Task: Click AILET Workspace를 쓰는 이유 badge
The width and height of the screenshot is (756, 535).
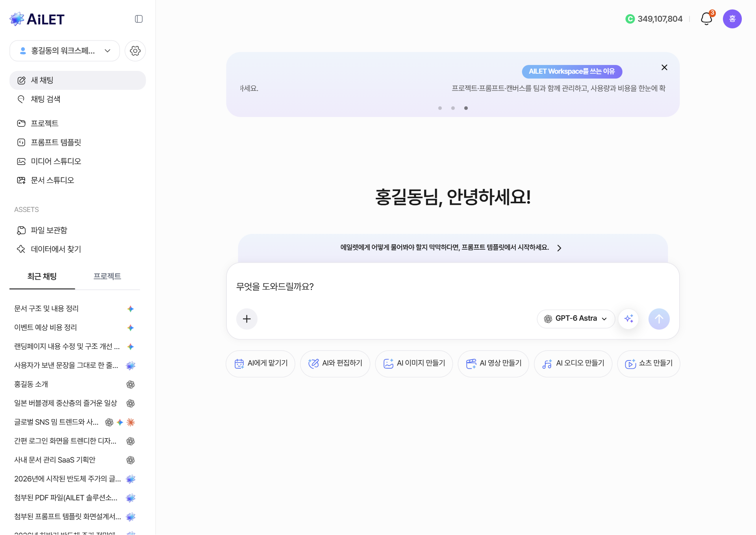Action: click(x=572, y=71)
